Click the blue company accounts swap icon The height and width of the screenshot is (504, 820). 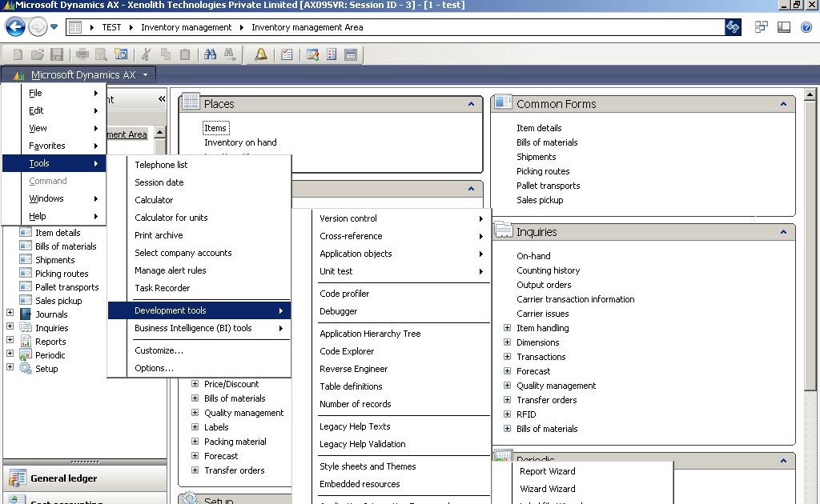click(x=731, y=26)
